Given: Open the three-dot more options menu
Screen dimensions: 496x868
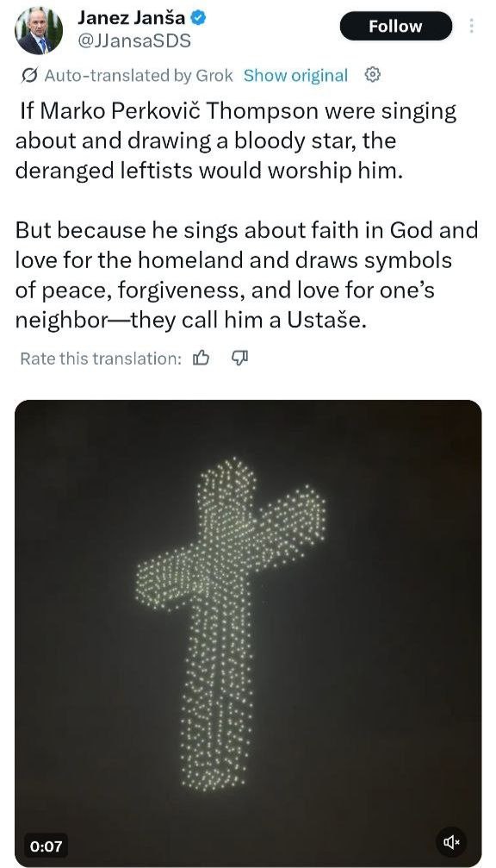Looking at the screenshot, I should (471, 26).
